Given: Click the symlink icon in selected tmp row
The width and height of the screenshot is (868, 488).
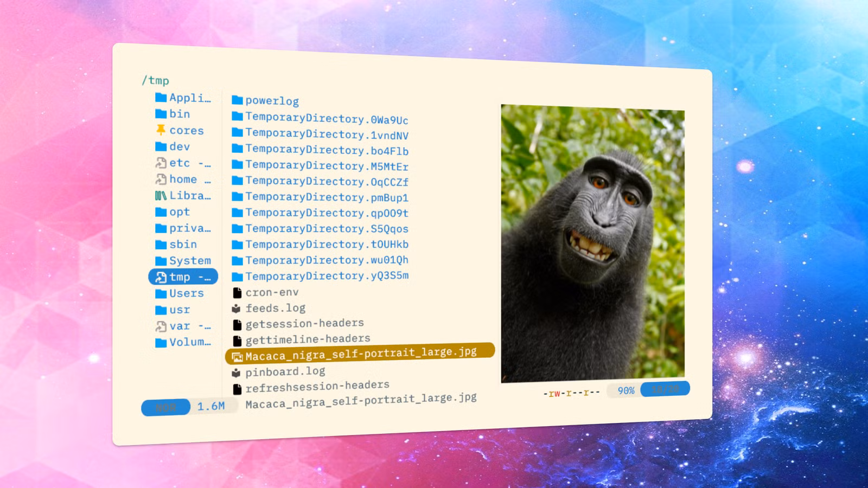Looking at the screenshot, I should [x=161, y=277].
